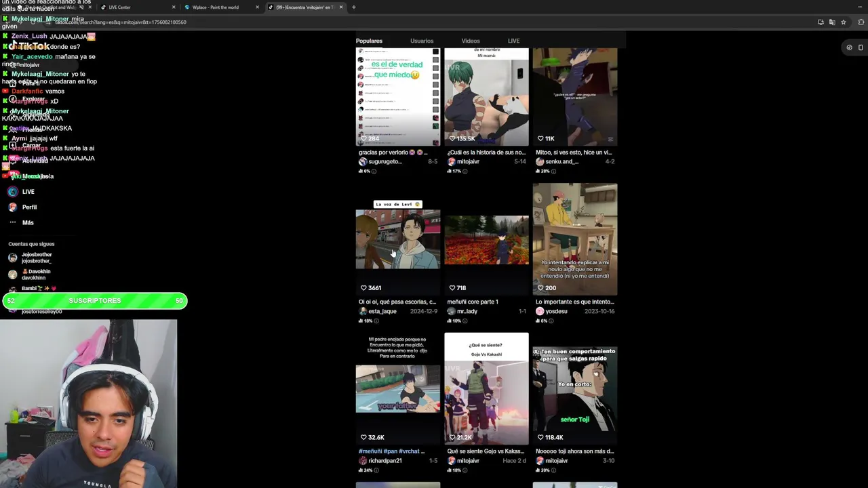
Task: Open the 'meñuñi core parte 1' video
Action: tap(486, 239)
